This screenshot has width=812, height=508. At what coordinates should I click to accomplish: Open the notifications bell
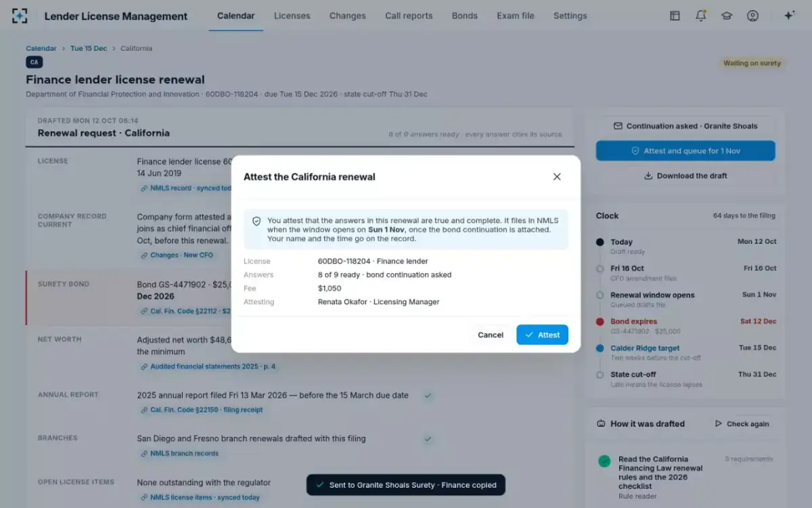[700, 16]
